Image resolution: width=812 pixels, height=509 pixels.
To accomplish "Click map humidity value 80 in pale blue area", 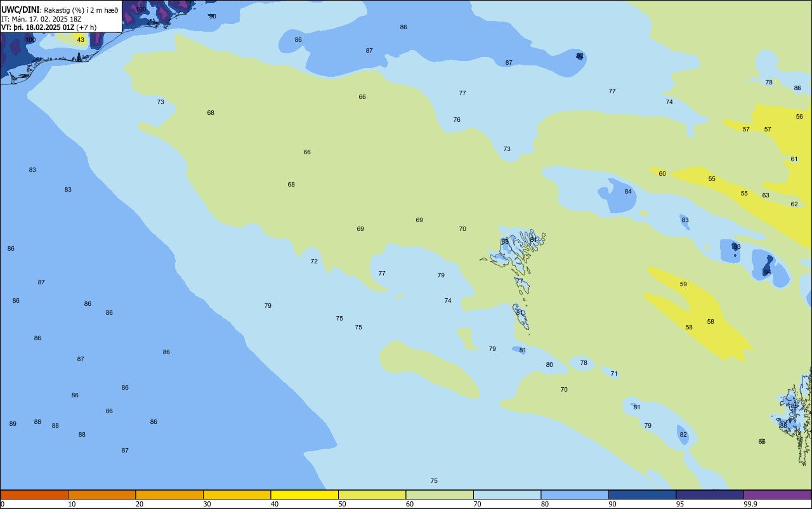I will (x=549, y=365).
